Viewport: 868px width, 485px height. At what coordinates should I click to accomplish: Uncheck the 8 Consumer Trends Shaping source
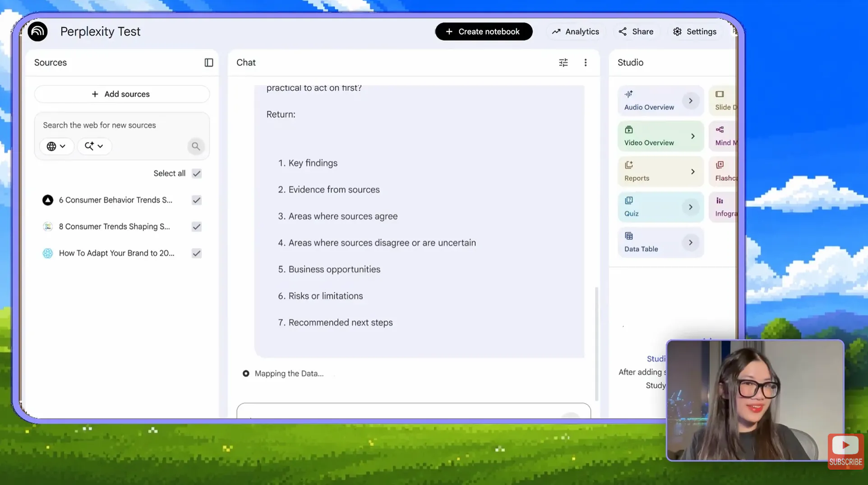coord(196,227)
